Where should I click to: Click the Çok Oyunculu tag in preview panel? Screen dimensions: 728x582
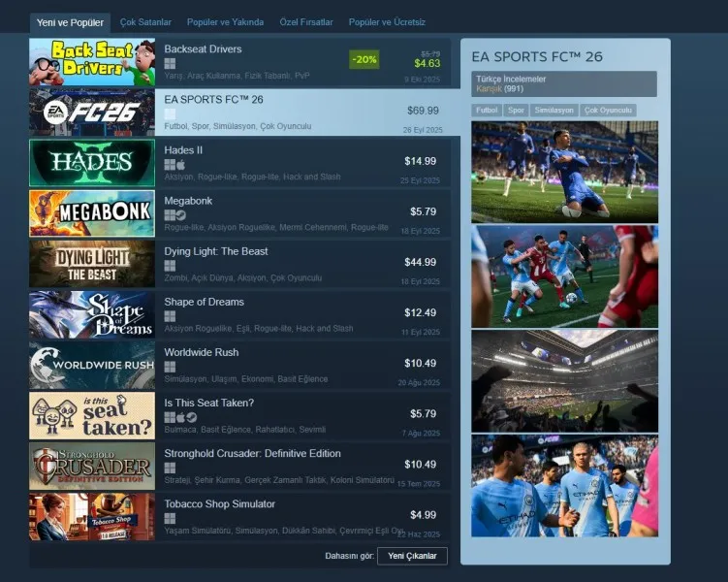coord(608,110)
